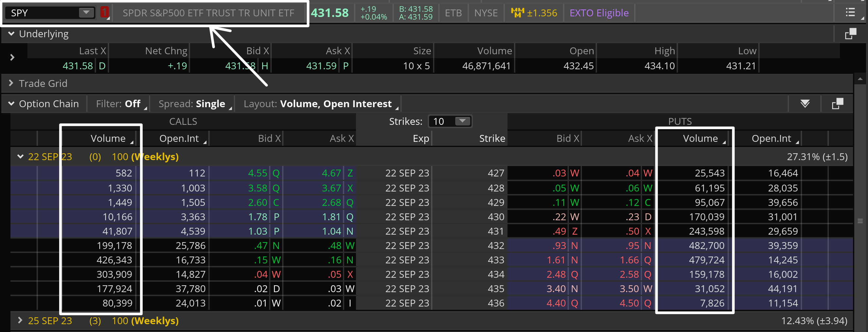Click the option chain down-triangle settings icon
Image resolution: width=868 pixels, height=332 pixels.
(x=805, y=104)
